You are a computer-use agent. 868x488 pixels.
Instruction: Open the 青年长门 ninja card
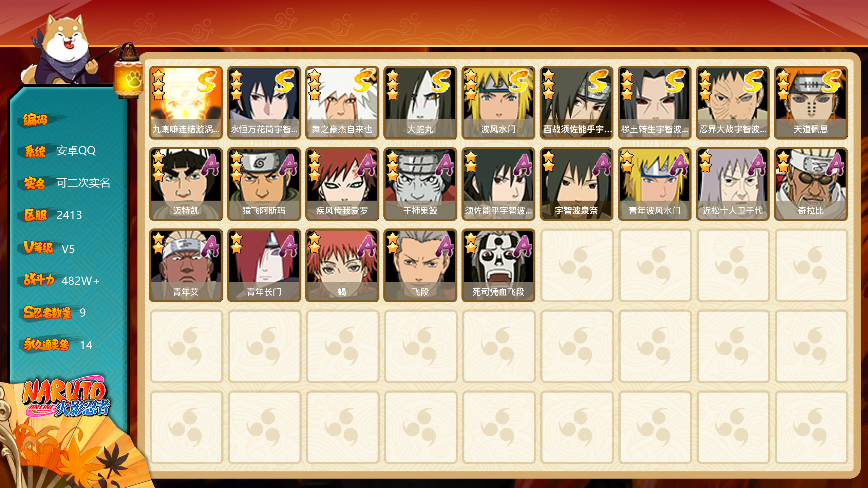(264, 265)
